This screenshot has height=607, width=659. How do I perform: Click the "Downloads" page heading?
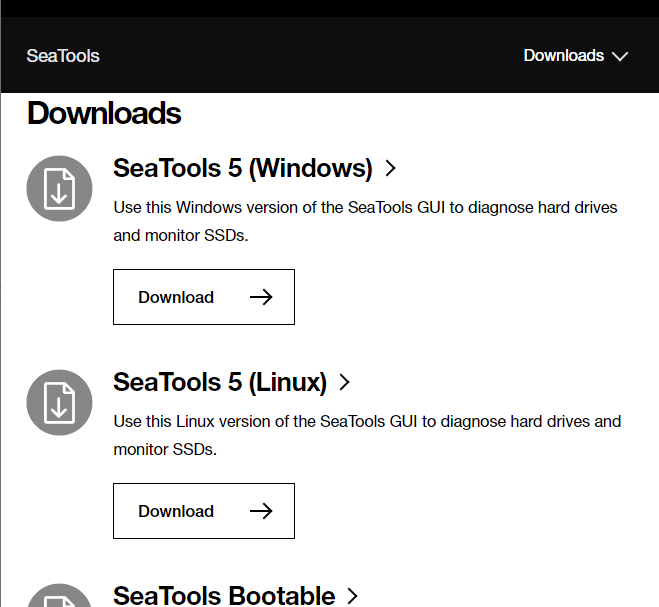[x=104, y=113]
